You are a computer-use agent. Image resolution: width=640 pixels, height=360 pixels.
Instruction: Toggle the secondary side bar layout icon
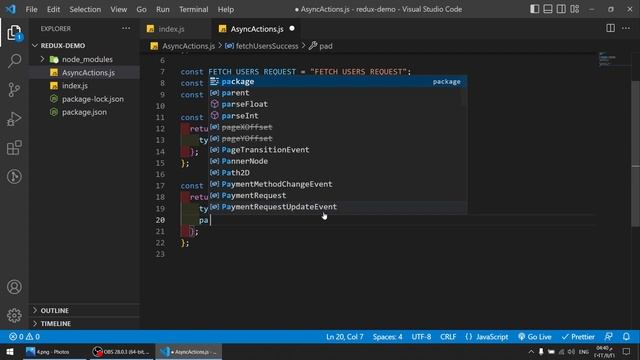pyautogui.click(x=561, y=9)
